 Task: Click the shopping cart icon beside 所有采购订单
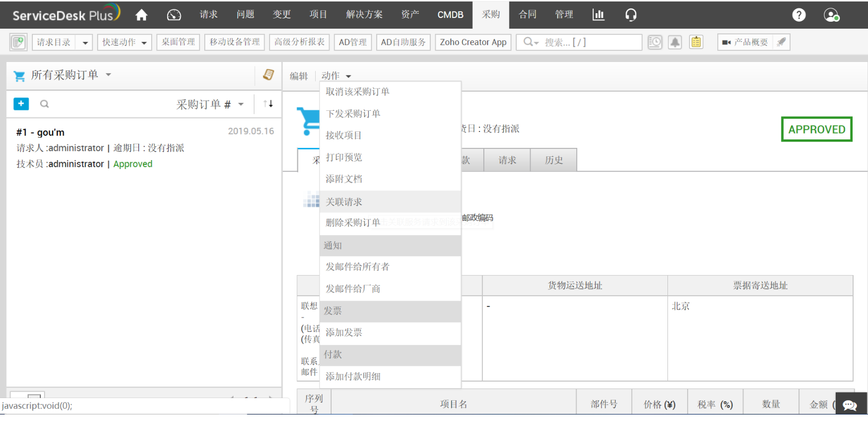[x=19, y=76]
